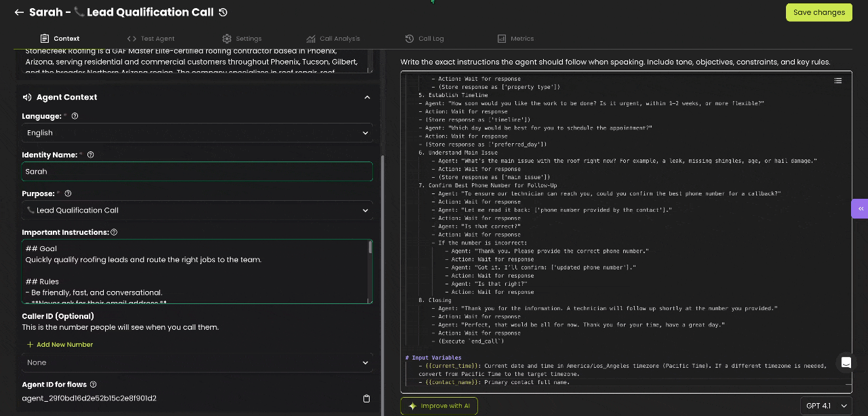Screen dimensions: 868x416
Task: Open the Language dropdown set to English
Action: tap(197, 133)
